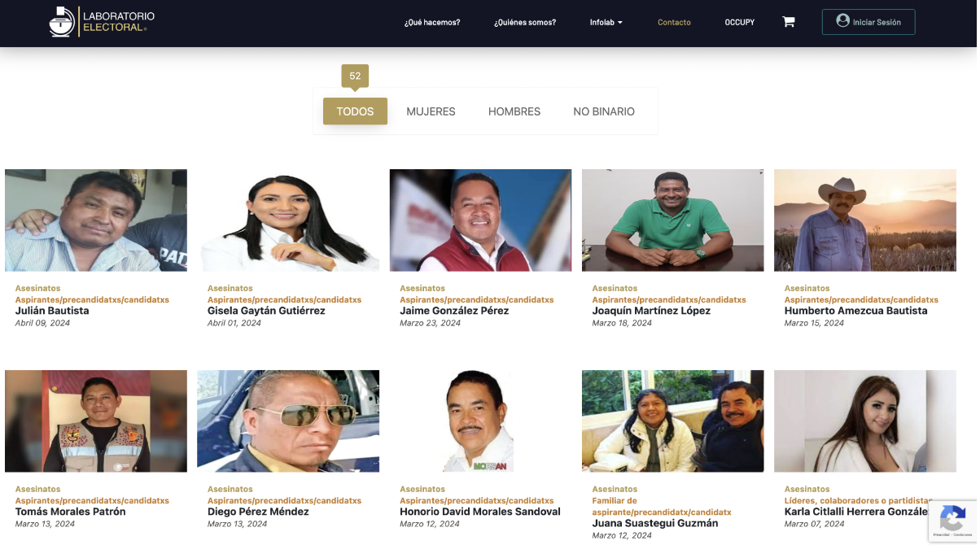Click the reCAPTCHA badge icon
Screen dimensions: 980x545
[x=952, y=518]
